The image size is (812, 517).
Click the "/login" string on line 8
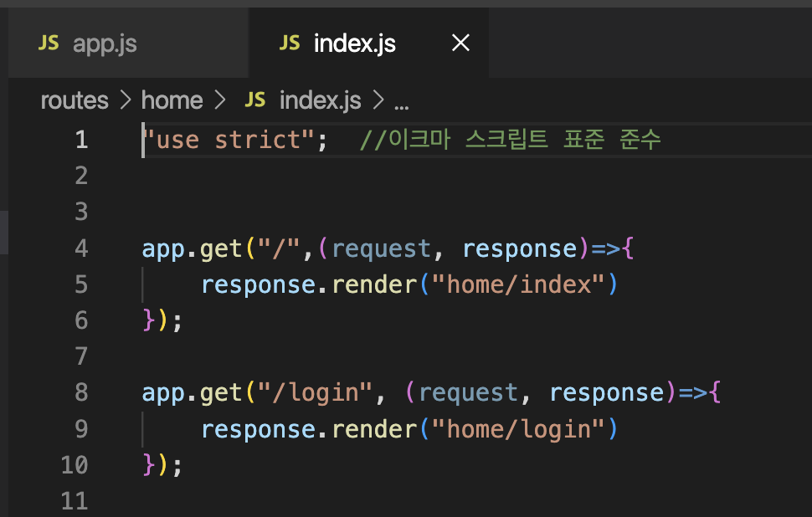click(x=315, y=393)
